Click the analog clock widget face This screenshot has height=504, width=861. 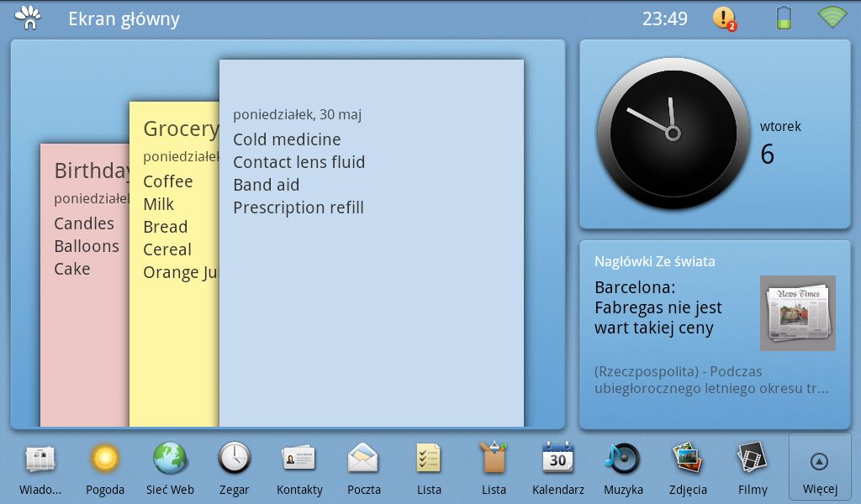point(673,134)
